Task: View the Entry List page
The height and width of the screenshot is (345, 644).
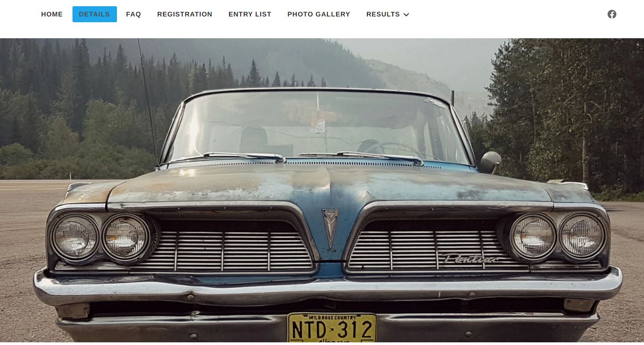Action: tap(250, 14)
